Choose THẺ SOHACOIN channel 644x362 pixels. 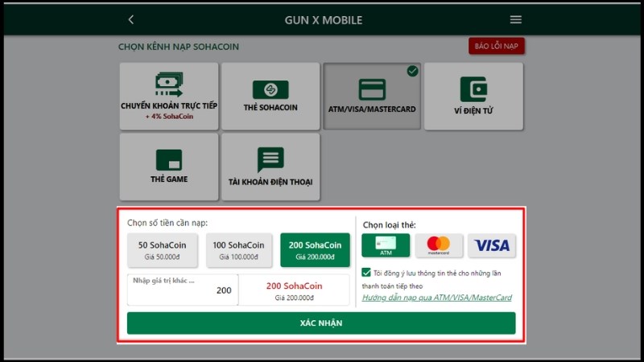tap(270, 96)
